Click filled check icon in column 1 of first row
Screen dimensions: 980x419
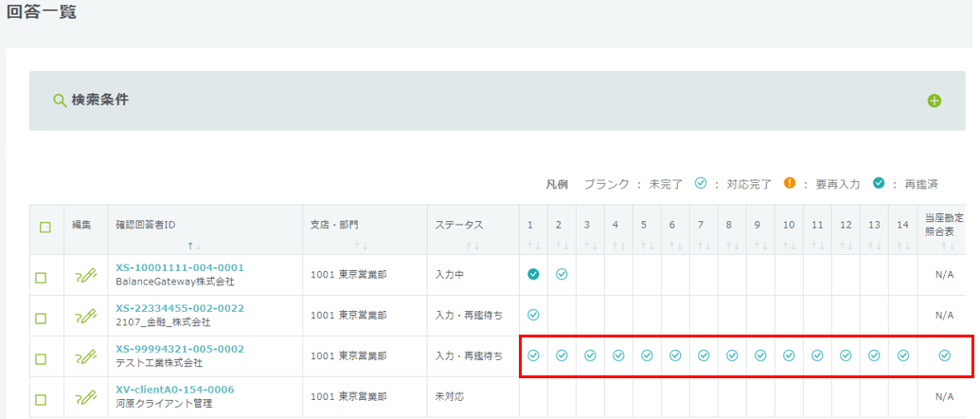click(533, 274)
